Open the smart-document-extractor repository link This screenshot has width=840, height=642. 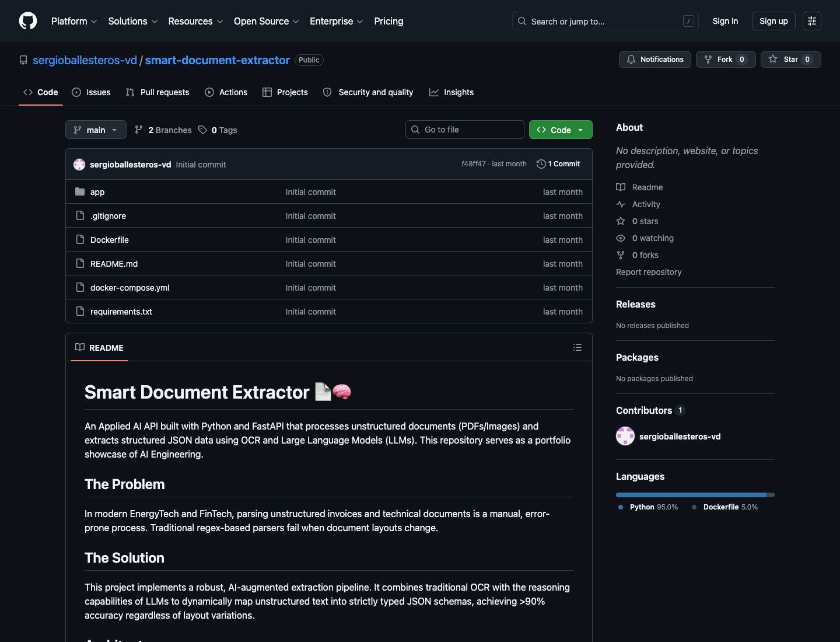[x=217, y=60]
